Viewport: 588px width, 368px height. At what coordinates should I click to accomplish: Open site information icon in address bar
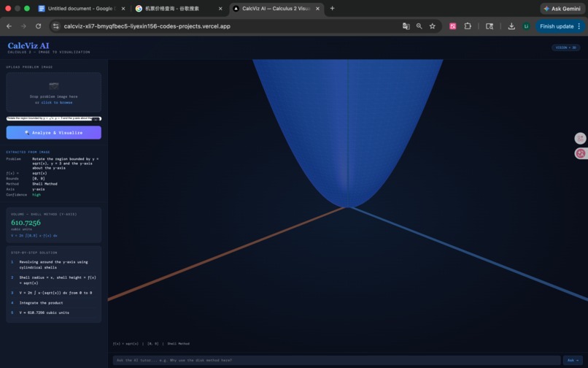pyautogui.click(x=56, y=26)
